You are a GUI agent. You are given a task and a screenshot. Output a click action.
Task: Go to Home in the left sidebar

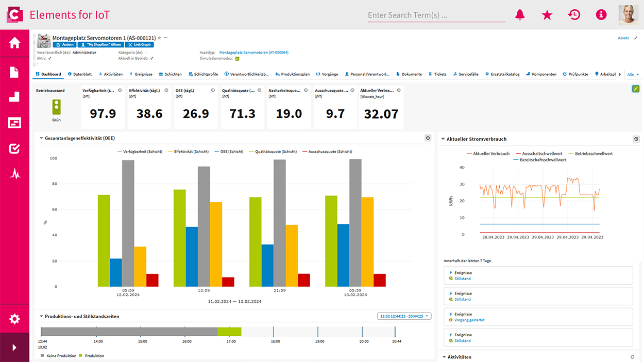[14, 43]
